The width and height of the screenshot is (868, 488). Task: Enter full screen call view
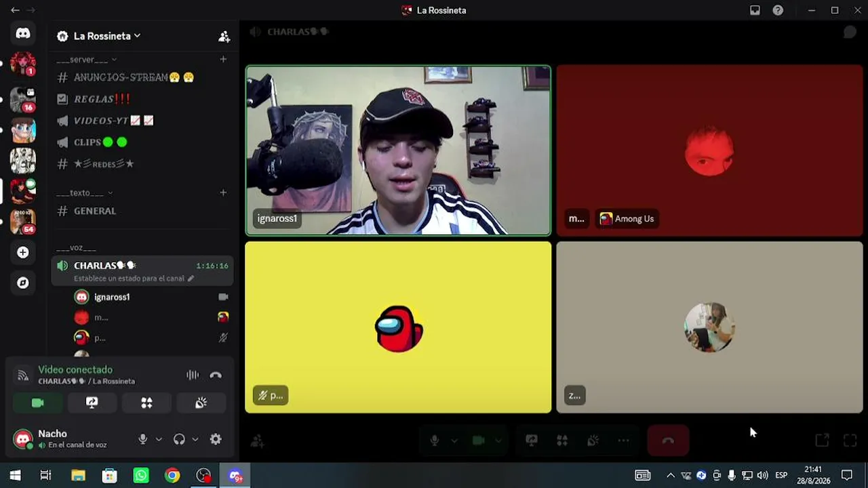tap(850, 441)
